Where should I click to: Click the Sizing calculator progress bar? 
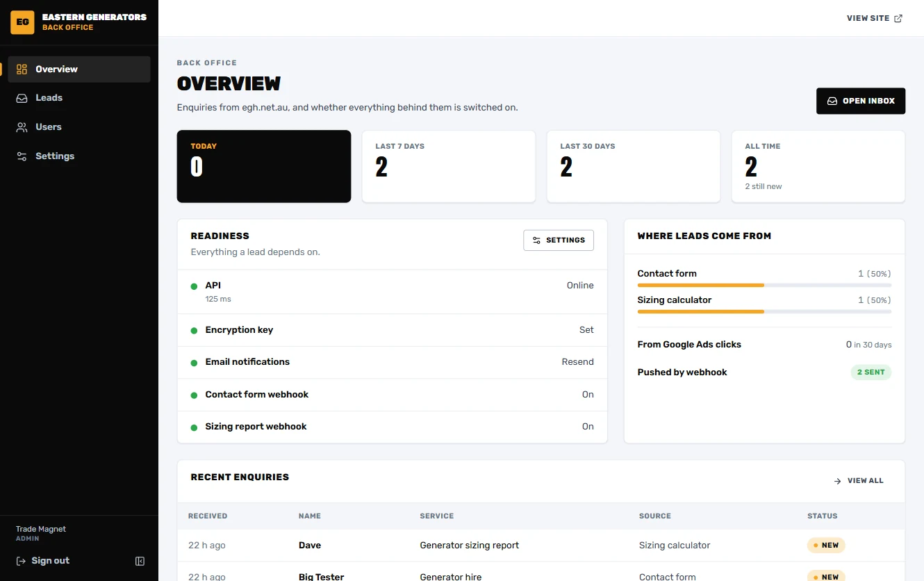(764, 311)
